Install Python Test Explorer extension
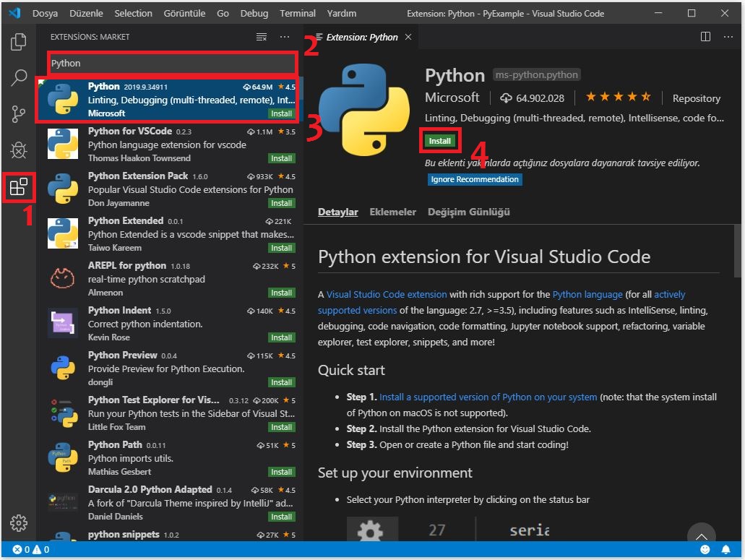Viewport: 745px width, 560px height. [x=281, y=427]
